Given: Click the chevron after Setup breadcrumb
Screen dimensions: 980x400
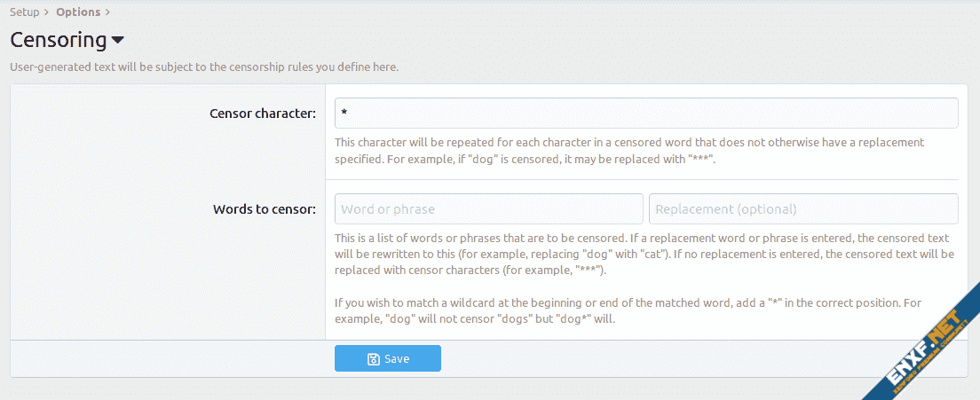Looking at the screenshot, I should coord(46,12).
